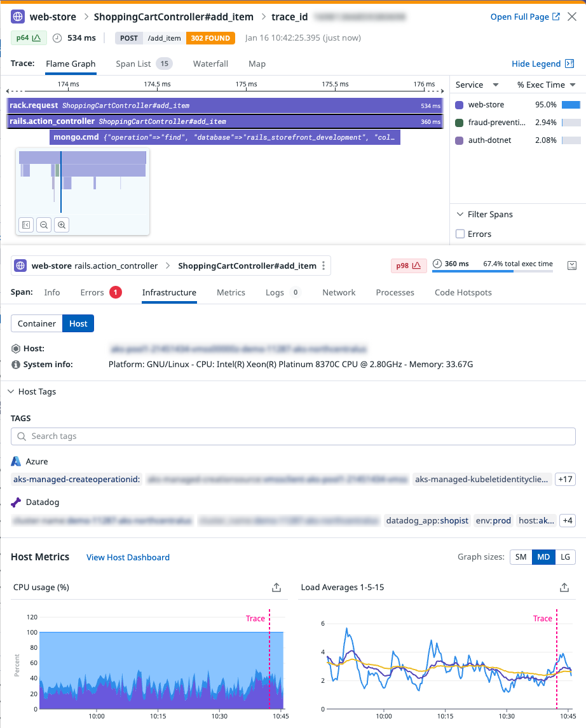Export the Load Averages 1-5-15 graph

point(564,588)
